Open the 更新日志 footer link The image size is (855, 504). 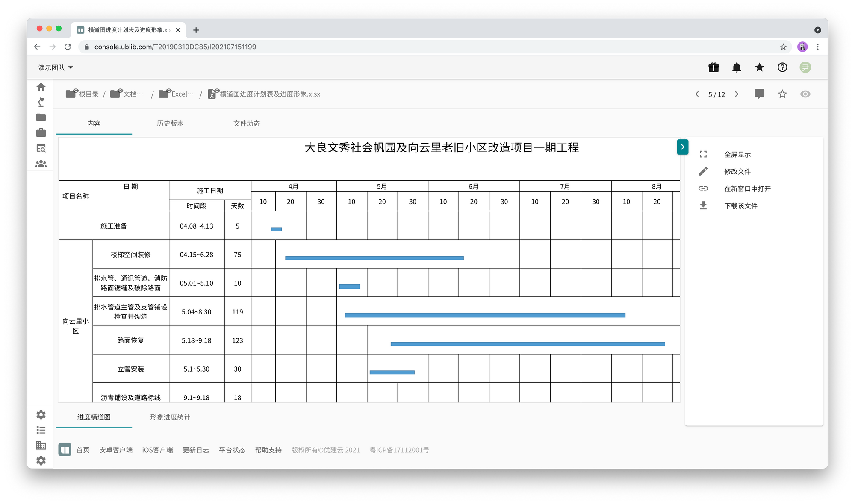pyautogui.click(x=196, y=450)
